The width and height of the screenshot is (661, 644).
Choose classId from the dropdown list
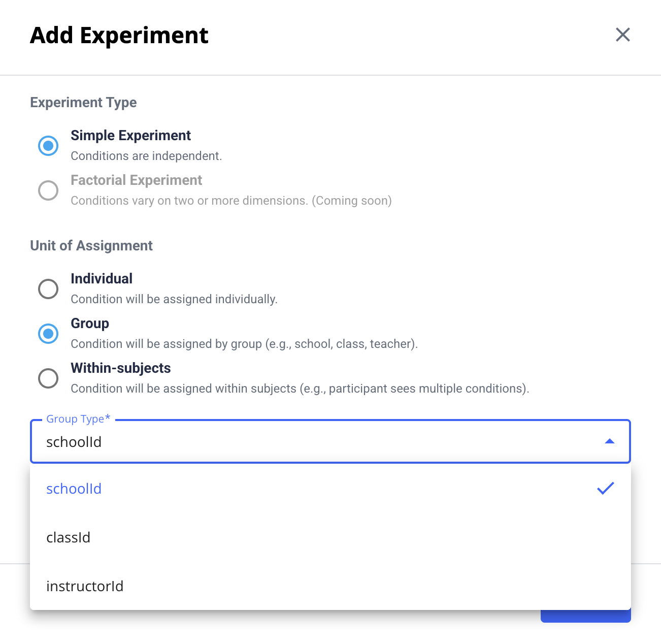[69, 537]
